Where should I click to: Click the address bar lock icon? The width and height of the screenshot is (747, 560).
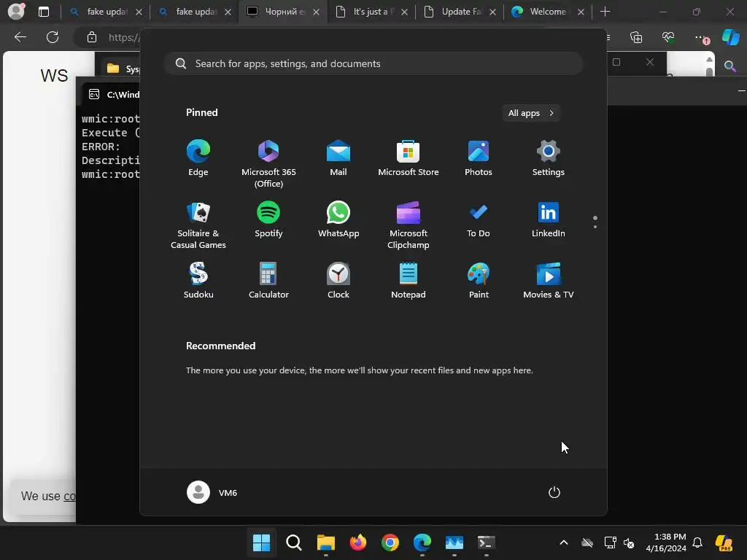92,37
